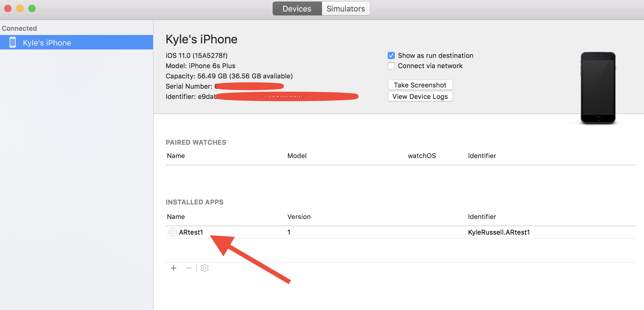Click the Paired Watches Name column header
This screenshot has width=644, height=310.
176,156
